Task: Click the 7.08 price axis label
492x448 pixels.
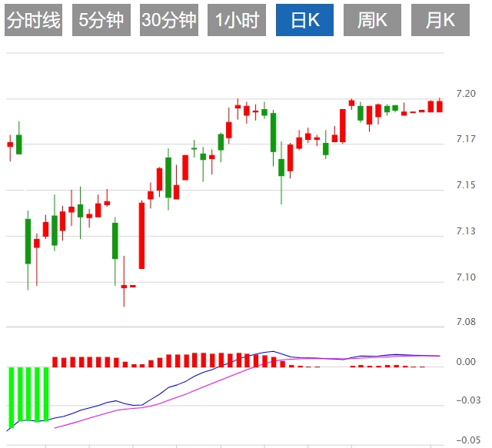Action: point(466,322)
